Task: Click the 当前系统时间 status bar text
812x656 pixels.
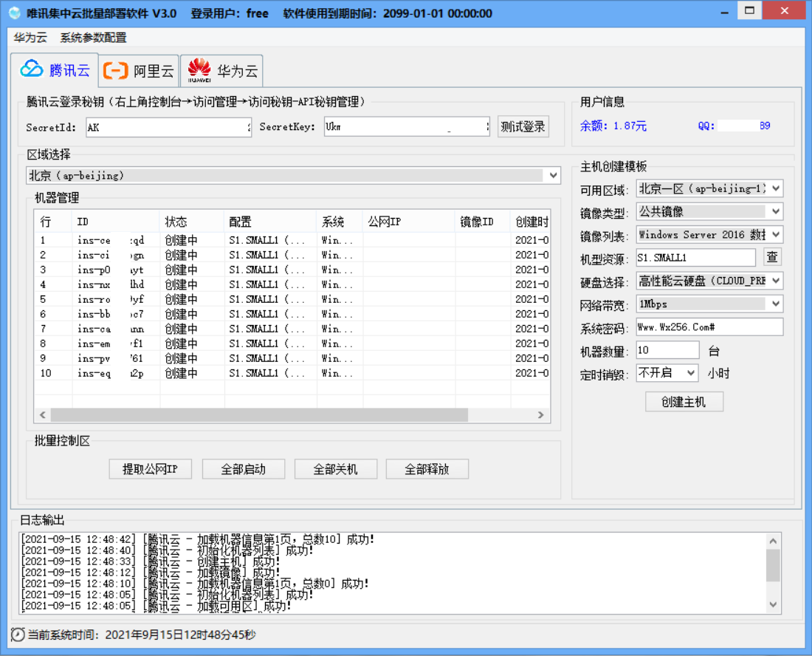Action: click(141, 635)
